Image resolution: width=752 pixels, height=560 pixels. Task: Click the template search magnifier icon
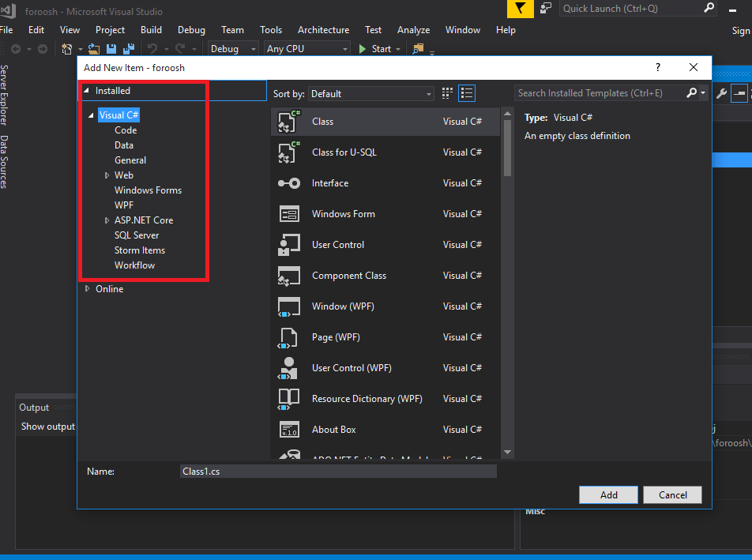pyautogui.click(x=692, y=93)
